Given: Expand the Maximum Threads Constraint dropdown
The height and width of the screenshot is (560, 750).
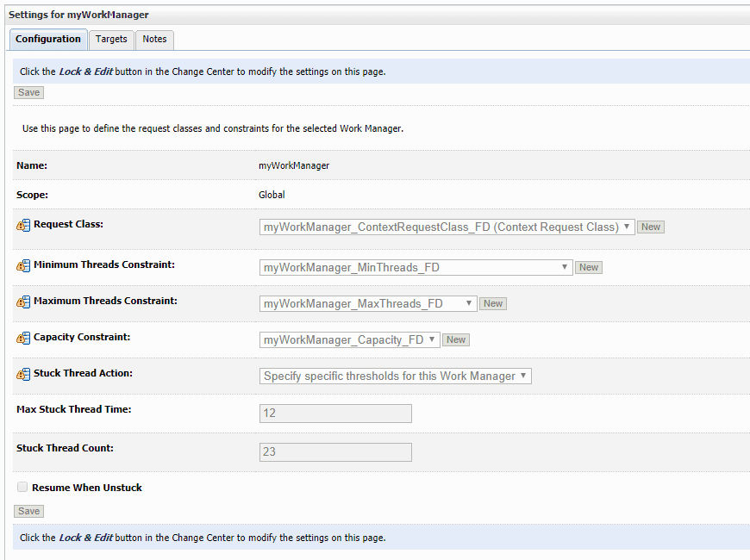Looking at the screenshot, I should pos(368,303).
